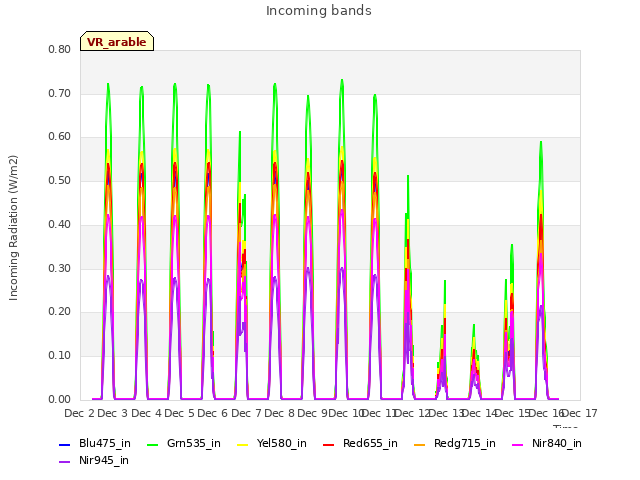Click the Yel580_in yellow legend swatch

tap(242, 444)
